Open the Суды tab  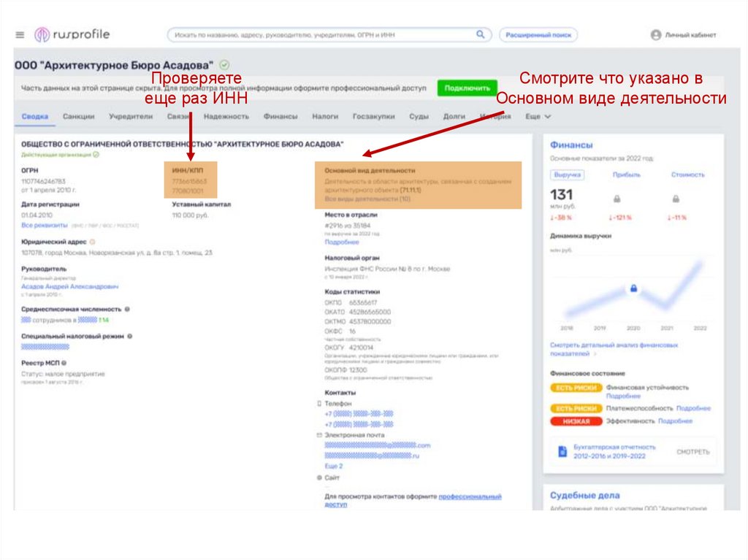point(419,116)
